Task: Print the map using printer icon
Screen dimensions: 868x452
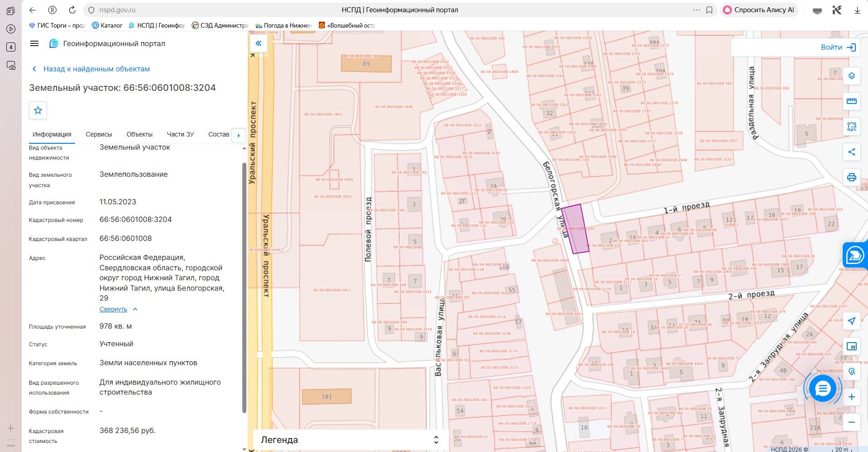Action: pos(852,177)
